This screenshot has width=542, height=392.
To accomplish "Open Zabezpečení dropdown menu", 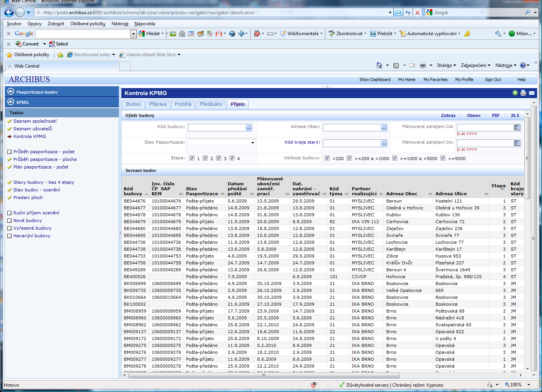I will pyautogui.click(x=476, y=65).
